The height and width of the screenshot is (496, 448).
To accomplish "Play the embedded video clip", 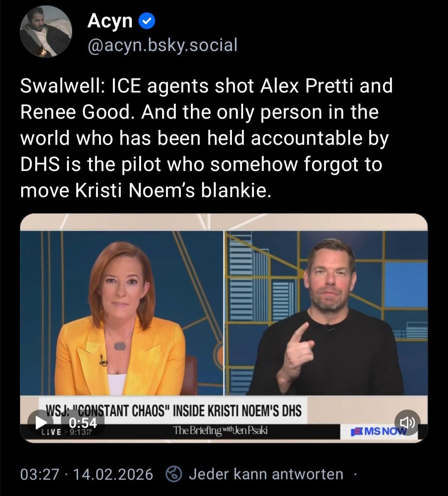I will tap(41, 422).
